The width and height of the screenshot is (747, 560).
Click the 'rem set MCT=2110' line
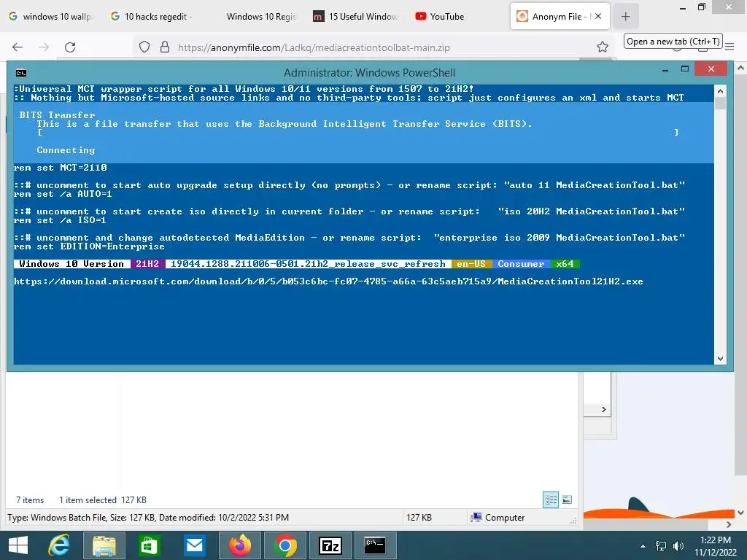[x=60, y=168]
